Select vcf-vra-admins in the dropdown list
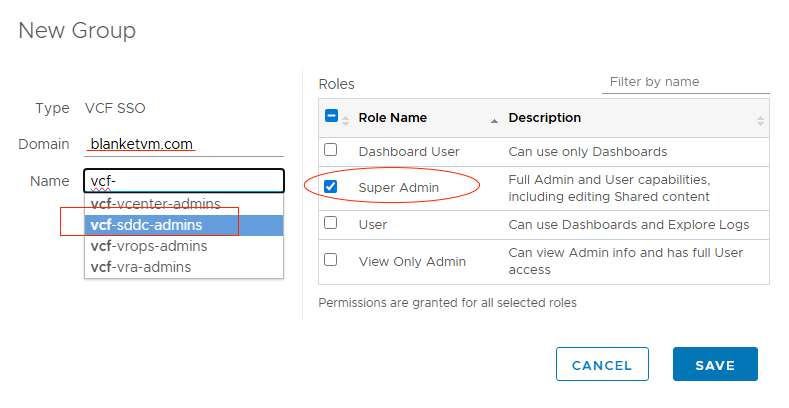Viewport: 789px width, 408px height. click(140, 267)
